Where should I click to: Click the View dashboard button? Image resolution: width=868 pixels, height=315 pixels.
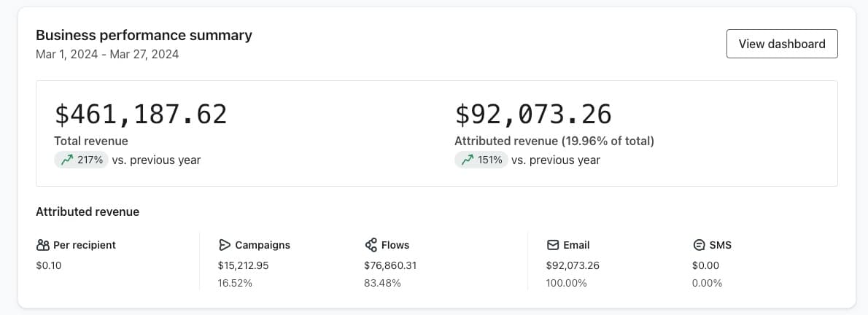782,44
